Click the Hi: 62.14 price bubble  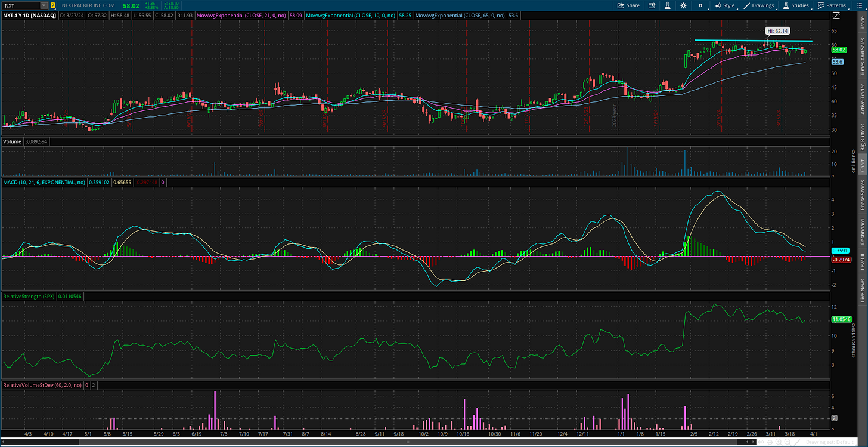pos(776,30)
